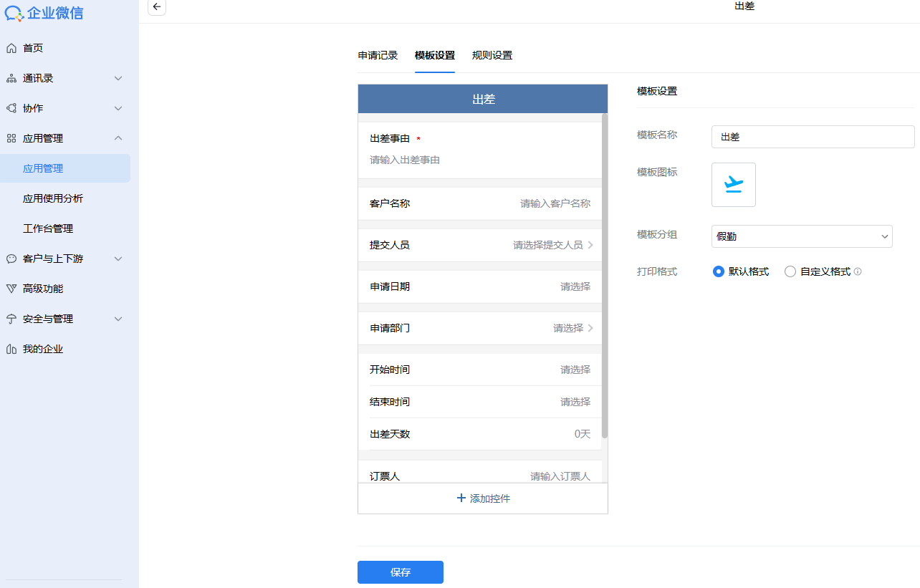920x588 pixels.
Task: Expand the 客户与上下游 chevron
Action: [118, 259]
